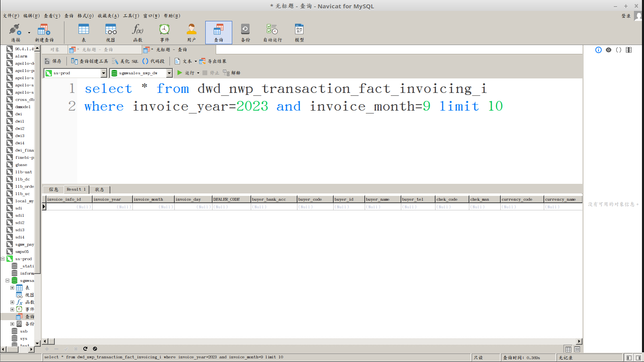The image size is (644, 362).
Task: Open the sgmwsales_nwp_dw database dropdown
Action: (169, 73)
